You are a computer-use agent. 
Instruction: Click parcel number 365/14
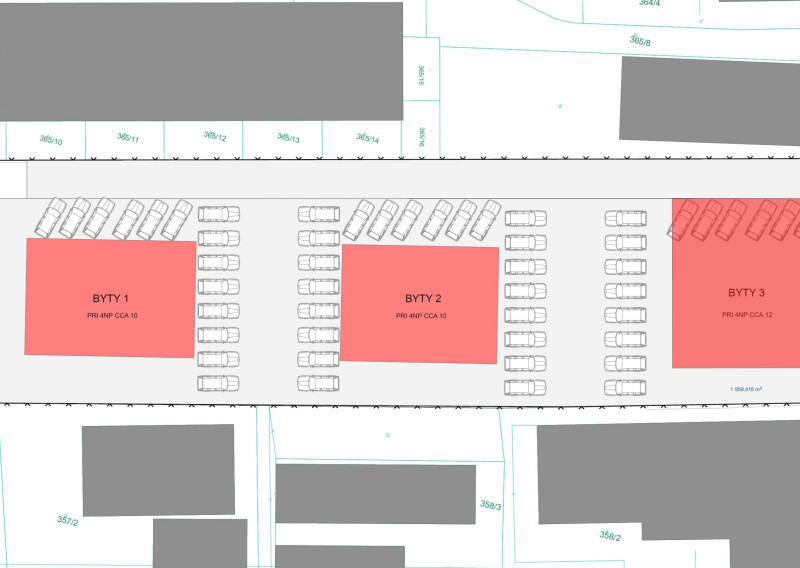(368, 138)
